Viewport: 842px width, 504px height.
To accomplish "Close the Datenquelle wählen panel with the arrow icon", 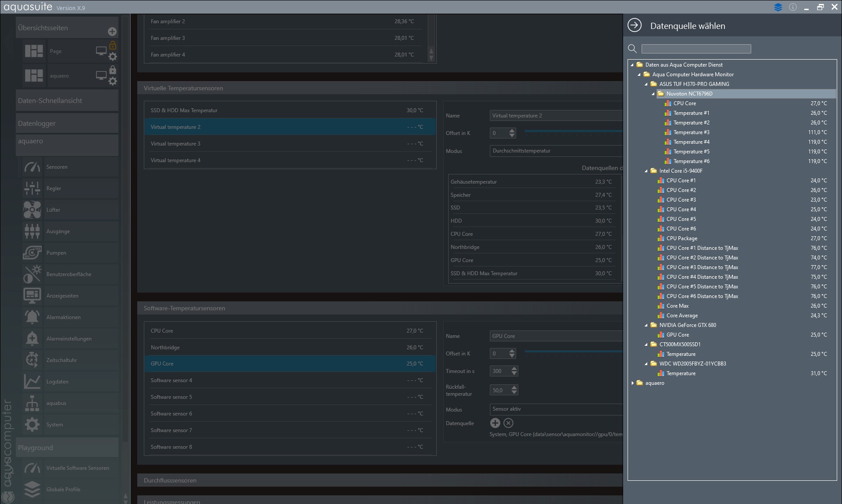I will [x=634, y=25].
